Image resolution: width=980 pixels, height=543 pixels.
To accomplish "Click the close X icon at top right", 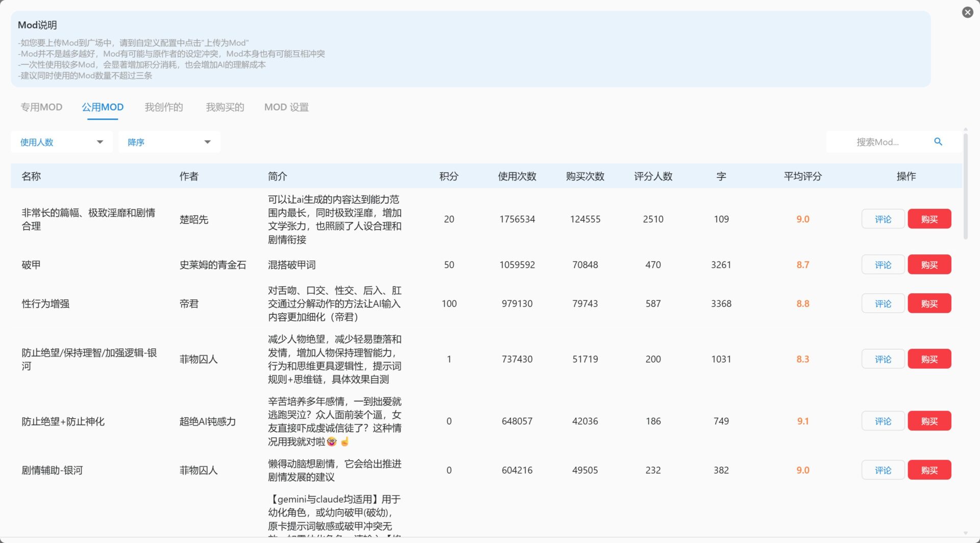I will [x=967, y=12].
